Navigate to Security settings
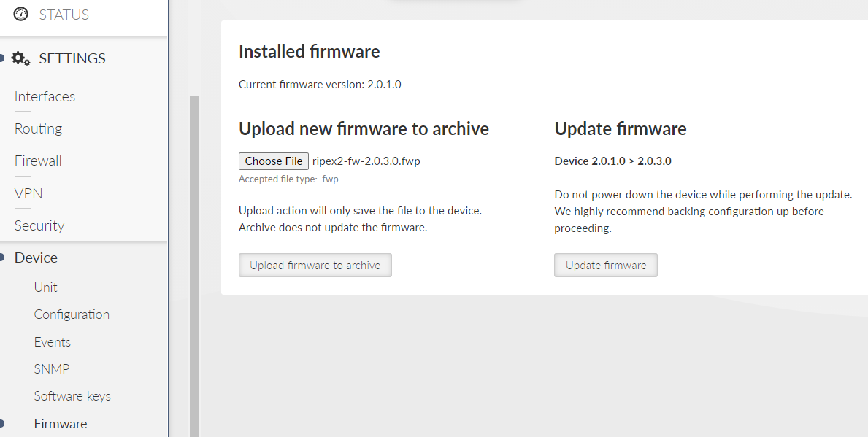Image resolution: width=868 pixels, height=437 pixels. pos(39,225)
